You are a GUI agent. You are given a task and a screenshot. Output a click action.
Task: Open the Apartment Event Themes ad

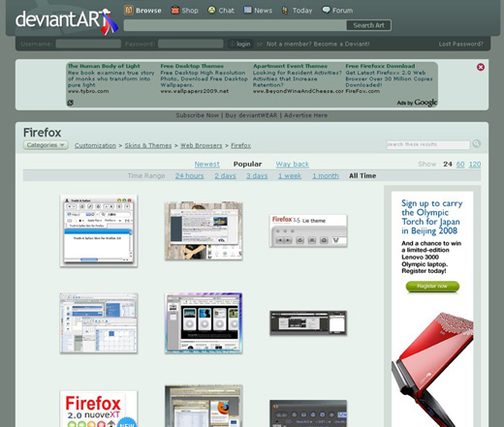(290, 66)
